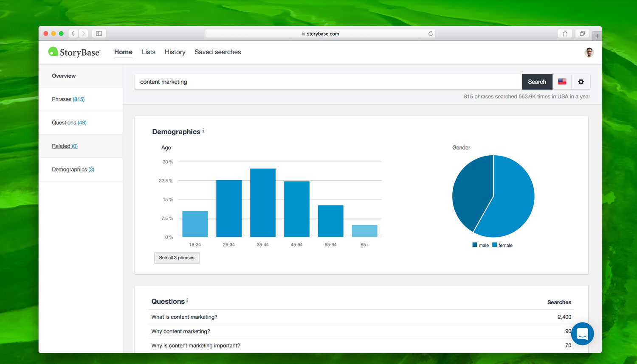The width and height of the screenshot is (637, 364).
Task: Click the See all 3 phrases button
Action: point(177,258)
